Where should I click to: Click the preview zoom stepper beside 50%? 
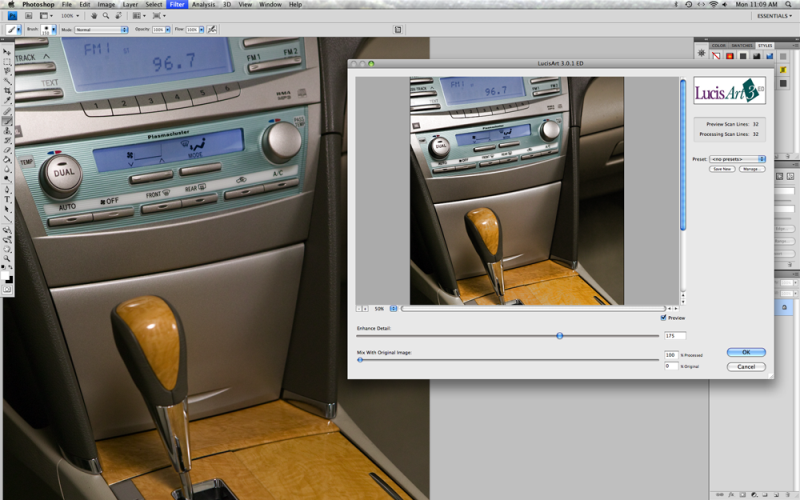click(393, 309)
